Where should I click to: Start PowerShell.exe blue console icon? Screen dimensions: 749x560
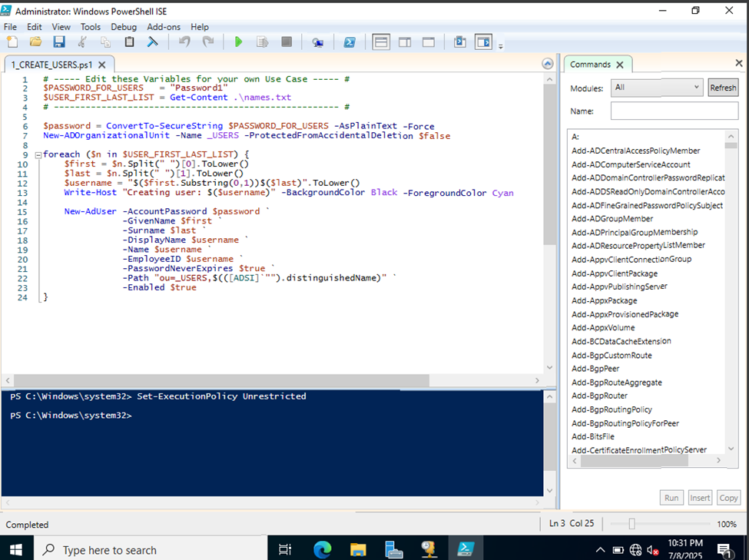[x=350, y=42]
